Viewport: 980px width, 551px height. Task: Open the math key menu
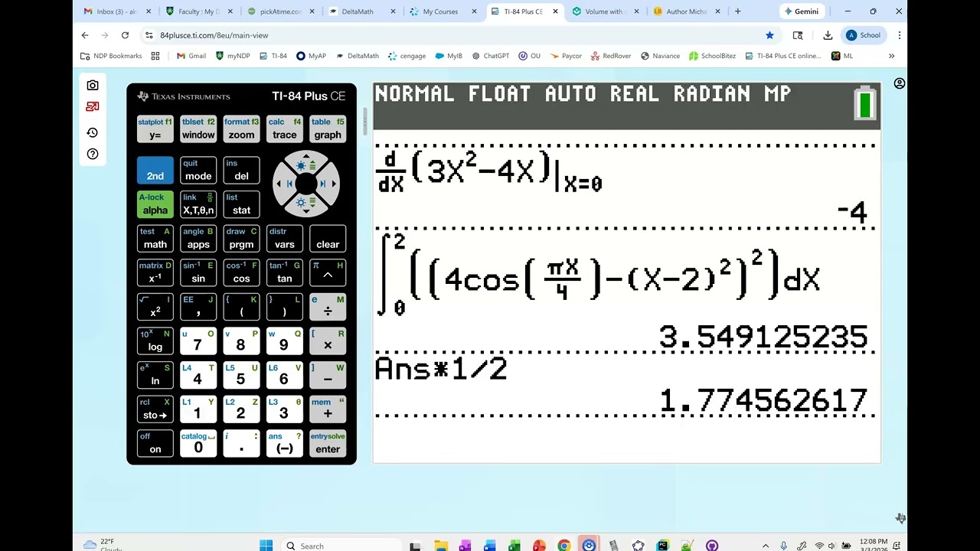[x=155, y=239]
